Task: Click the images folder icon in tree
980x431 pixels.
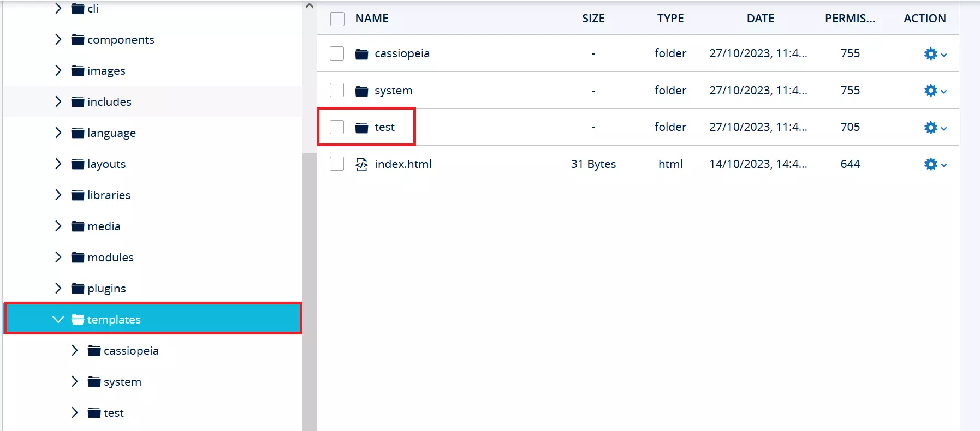Action: pos(78,71)
